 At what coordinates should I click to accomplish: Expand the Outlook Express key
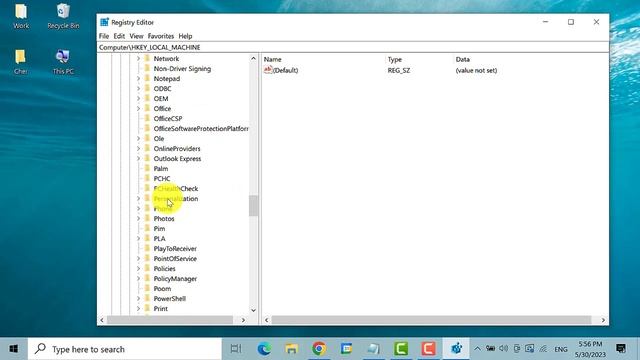click(x=138, y=159)
